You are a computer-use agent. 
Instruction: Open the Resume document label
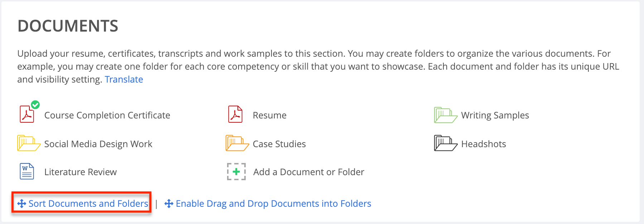[270, 115]
